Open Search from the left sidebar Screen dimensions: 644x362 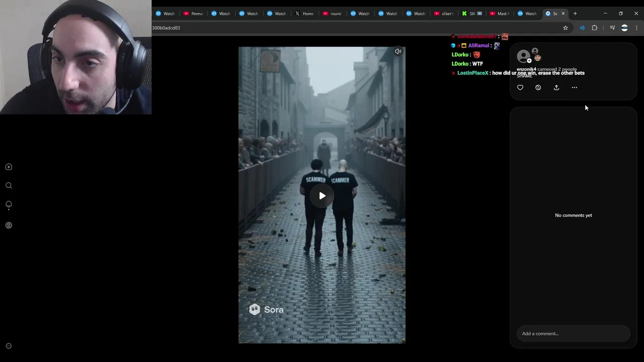point(9,186)
